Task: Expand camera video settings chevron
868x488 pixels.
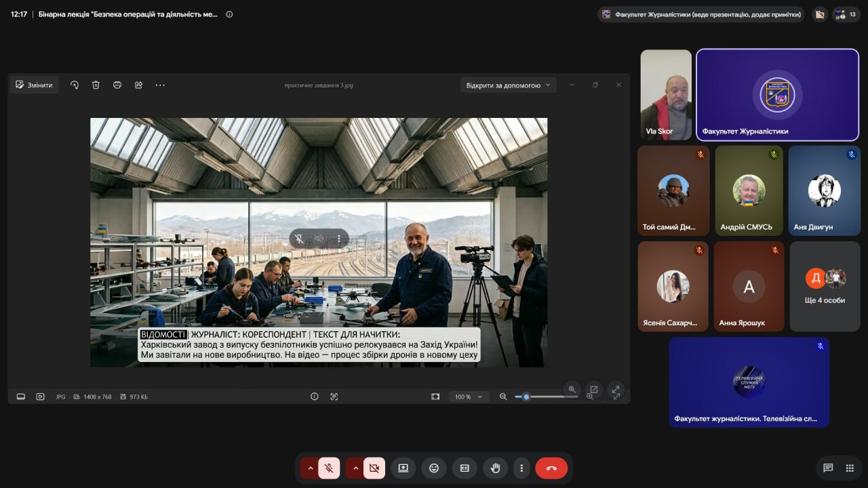Action: (x=355, y=468)
